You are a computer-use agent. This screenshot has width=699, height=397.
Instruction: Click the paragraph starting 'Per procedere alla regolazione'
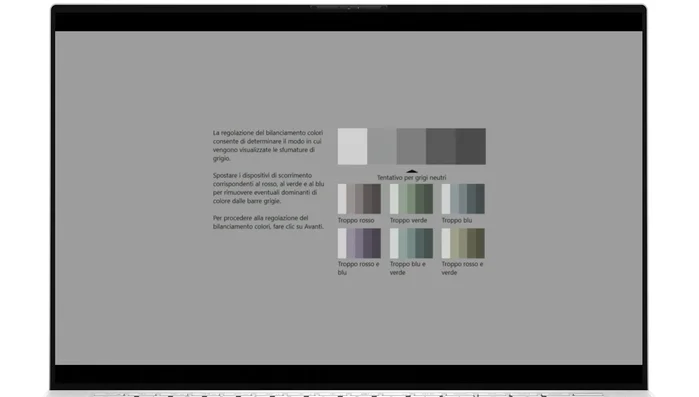pos(268,222)
